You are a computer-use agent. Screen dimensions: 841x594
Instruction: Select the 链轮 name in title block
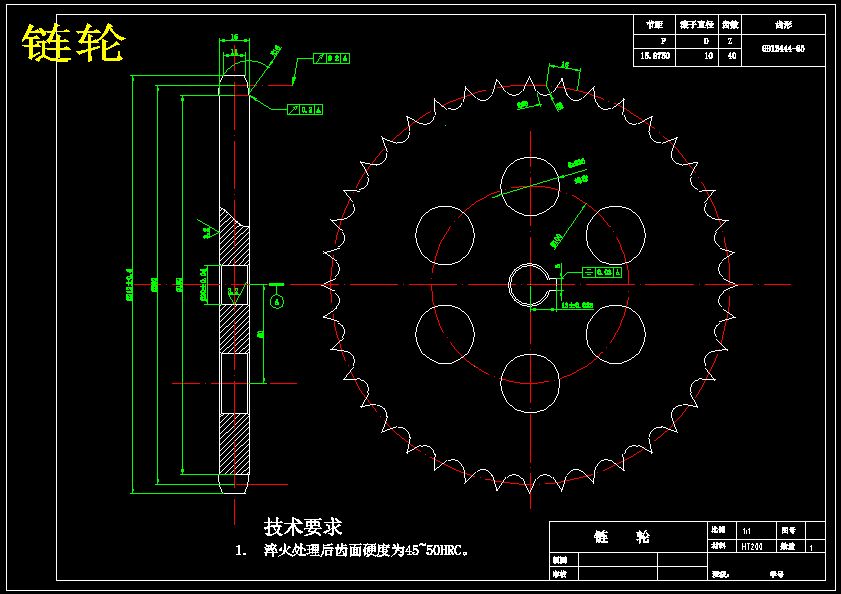tap(622, 537)
